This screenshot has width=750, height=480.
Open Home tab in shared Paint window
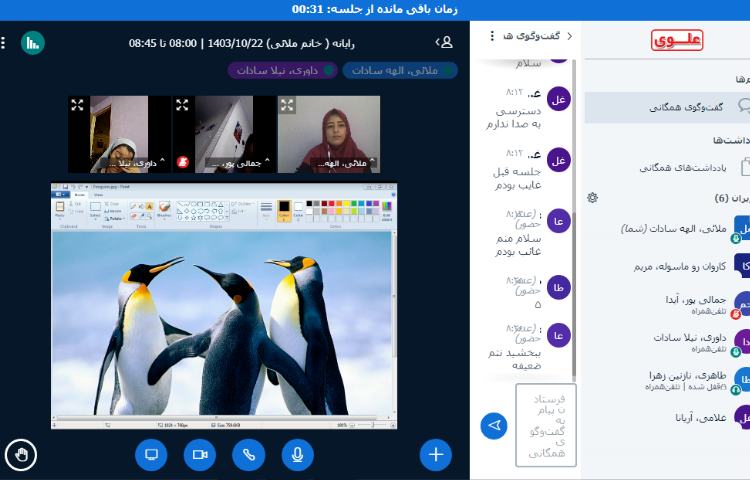(x=80, y=195)
